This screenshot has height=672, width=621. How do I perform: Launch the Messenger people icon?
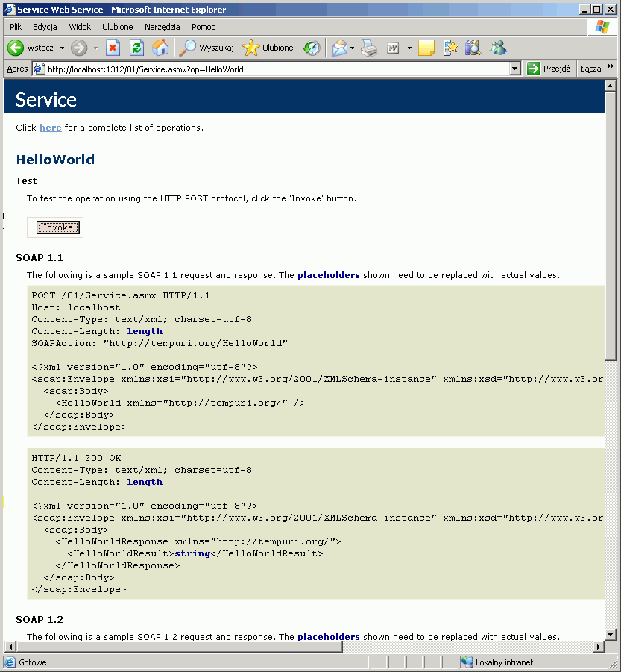click(x=499, y=48)
